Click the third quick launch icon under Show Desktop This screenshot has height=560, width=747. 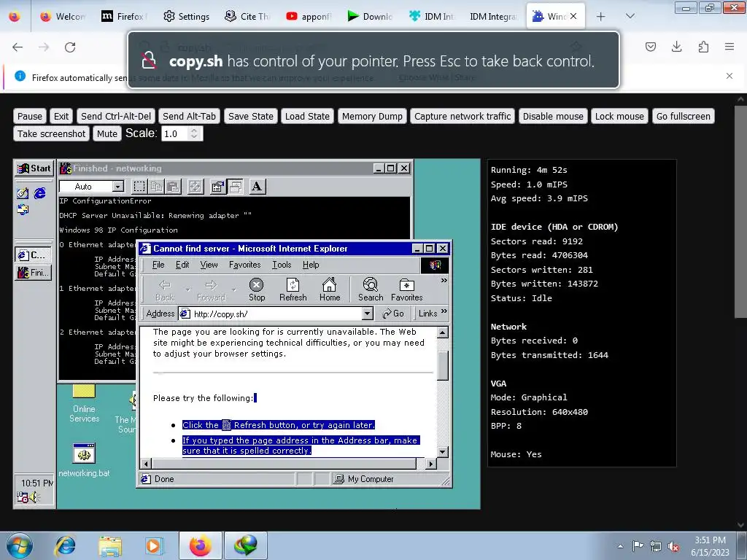(23, 209)
